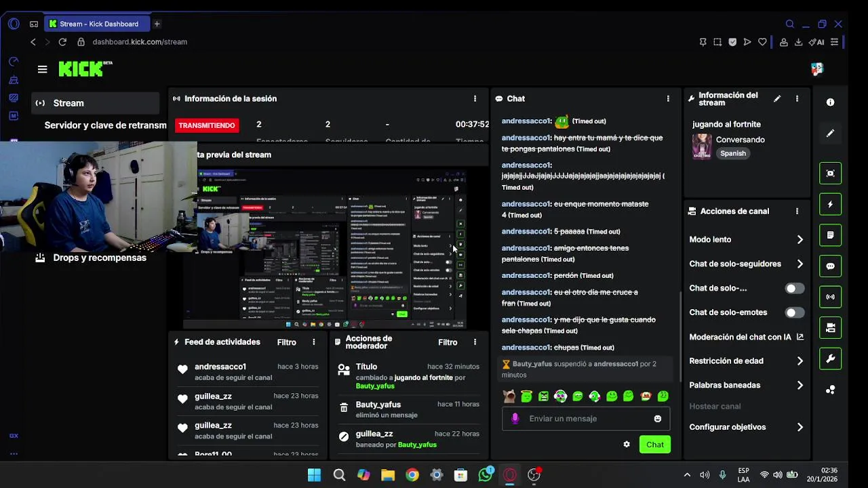Image resolution: width=868 pixels, height=488 pixels.
Task: Open WhatsApp from the taskbar
Action: pyautogui.click(x=486, y=475)
